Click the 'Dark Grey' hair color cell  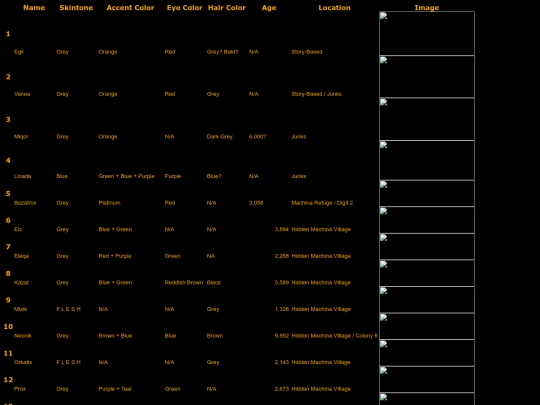click(x=220, y=136)
